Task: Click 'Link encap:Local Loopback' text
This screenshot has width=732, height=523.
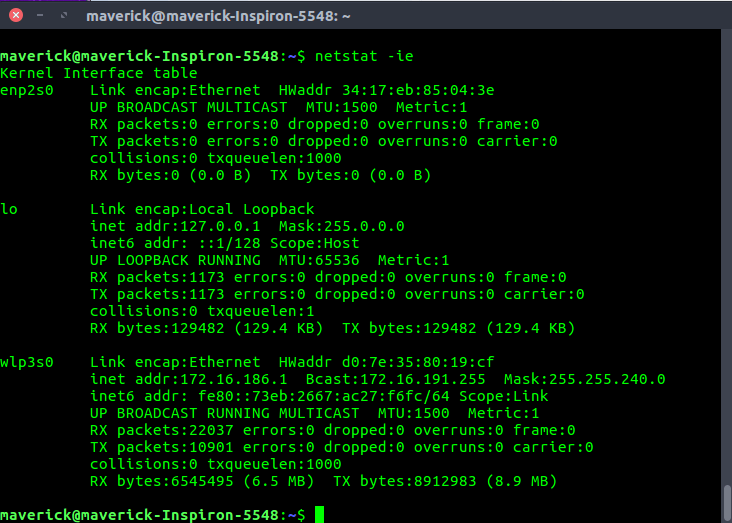Action: pos(202,209)
